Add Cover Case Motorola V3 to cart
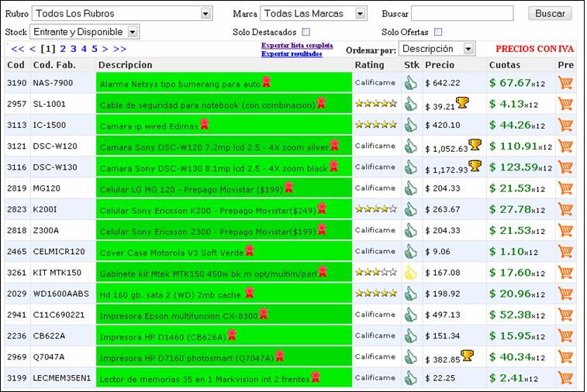 pyautogui.click(x=565, y=251)
